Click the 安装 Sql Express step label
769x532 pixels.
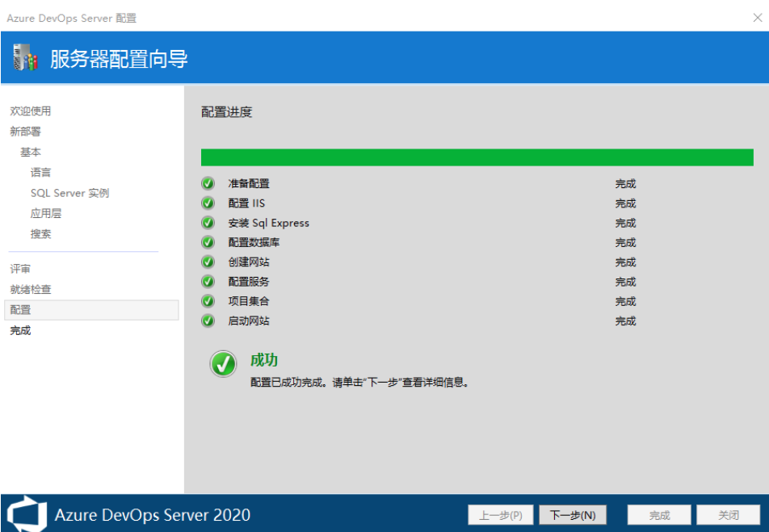[x=268, y=223]
